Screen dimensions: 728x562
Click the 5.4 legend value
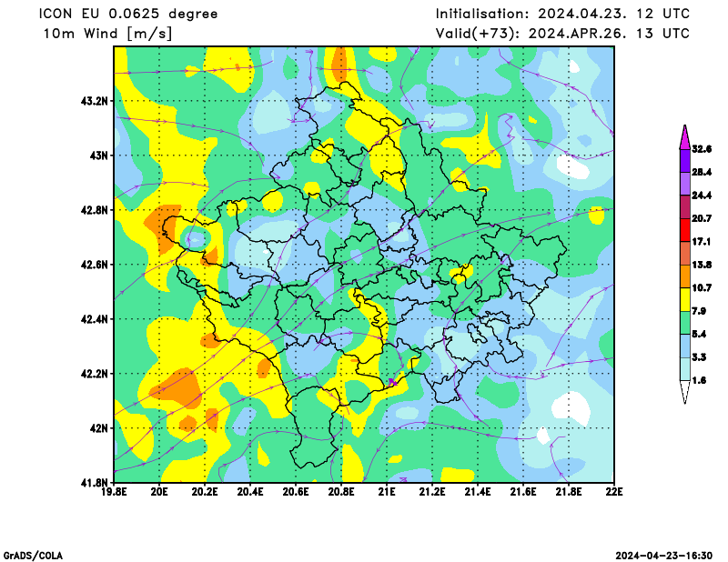coord(699,334)
